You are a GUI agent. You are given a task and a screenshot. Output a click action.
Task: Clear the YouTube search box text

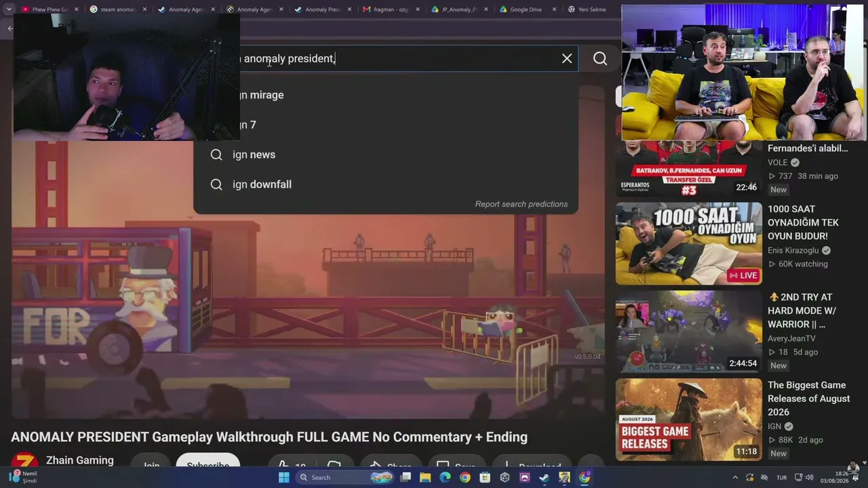click(567, 58)
